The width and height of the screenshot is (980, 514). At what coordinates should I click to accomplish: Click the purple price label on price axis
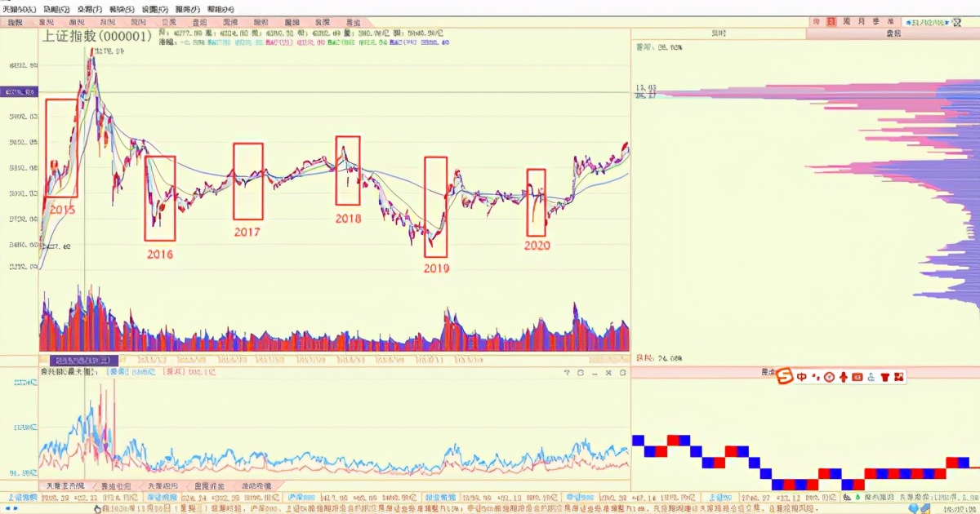click(x=18, y=92)
